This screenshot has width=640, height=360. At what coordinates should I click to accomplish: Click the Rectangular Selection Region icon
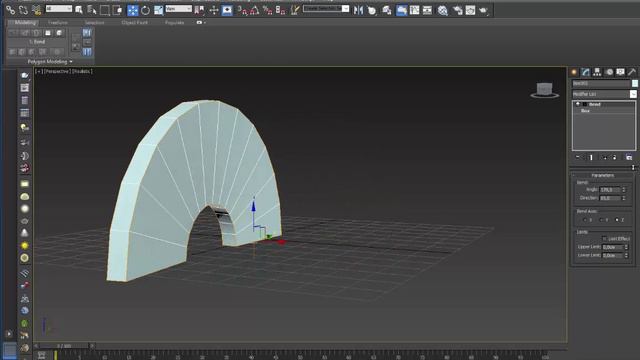(105, 10)
